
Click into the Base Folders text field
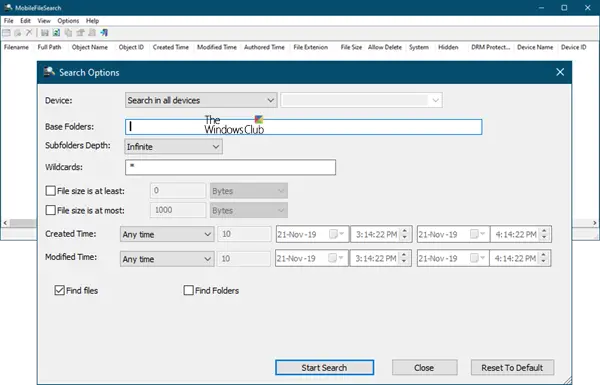(x=303, y=127)
